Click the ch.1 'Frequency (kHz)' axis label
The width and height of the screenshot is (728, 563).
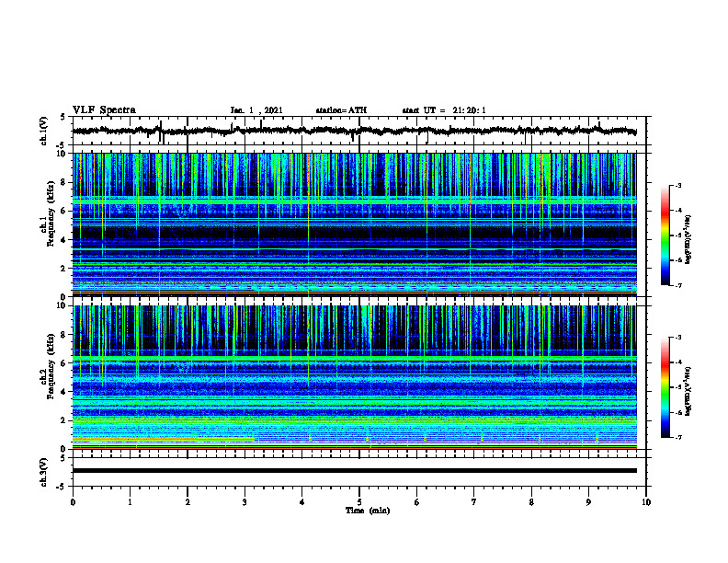click(x=51, y=213)
